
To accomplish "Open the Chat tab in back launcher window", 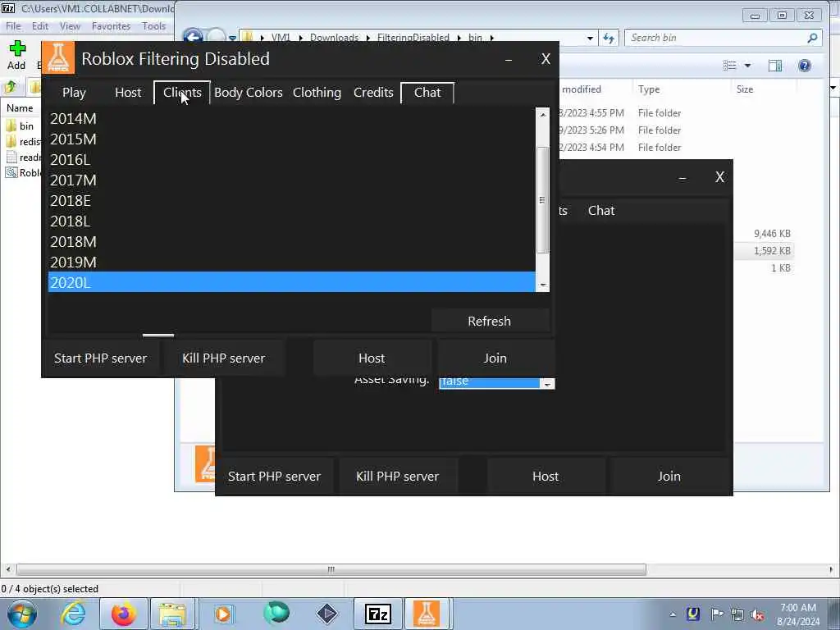I will (601, 211).
